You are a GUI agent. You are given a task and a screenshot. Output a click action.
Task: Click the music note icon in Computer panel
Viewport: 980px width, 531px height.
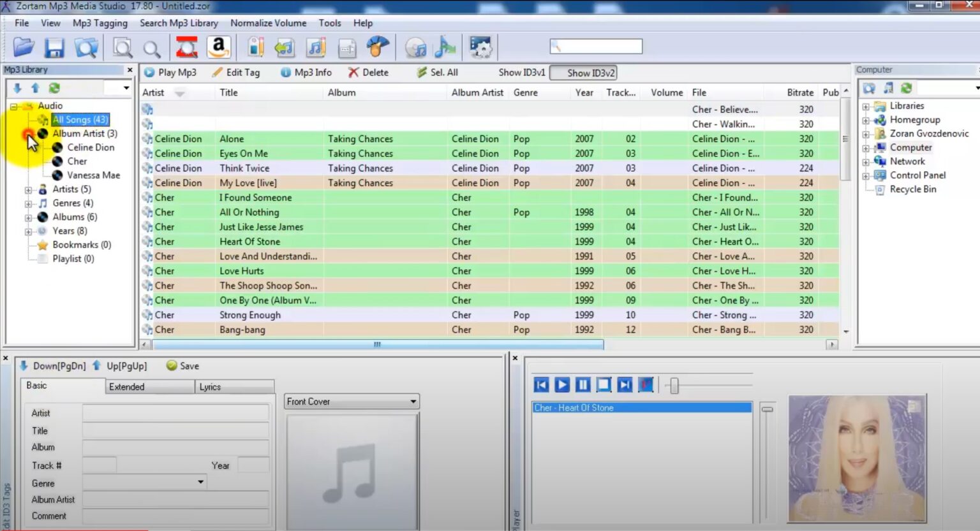click(x=888, y=88)
